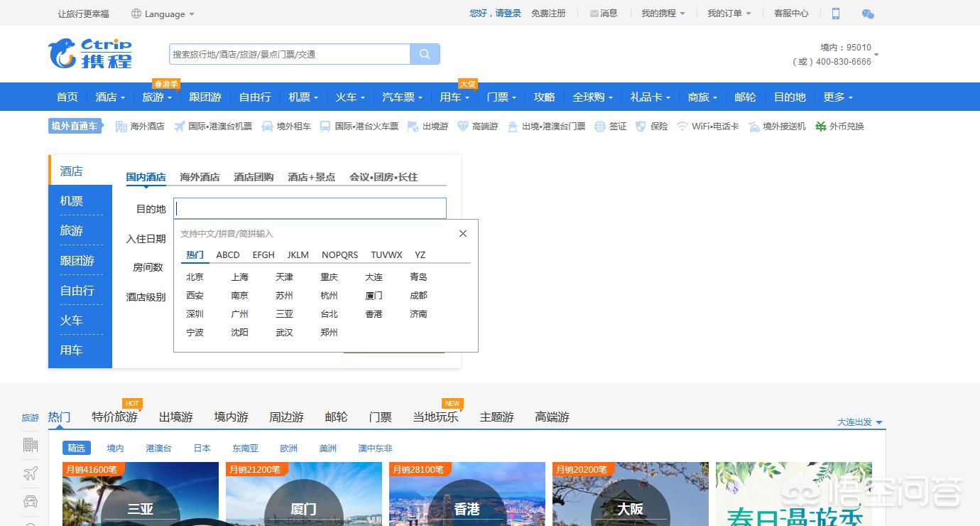
Task: Click 免费注册 link
Action: (x=548, y=14)
